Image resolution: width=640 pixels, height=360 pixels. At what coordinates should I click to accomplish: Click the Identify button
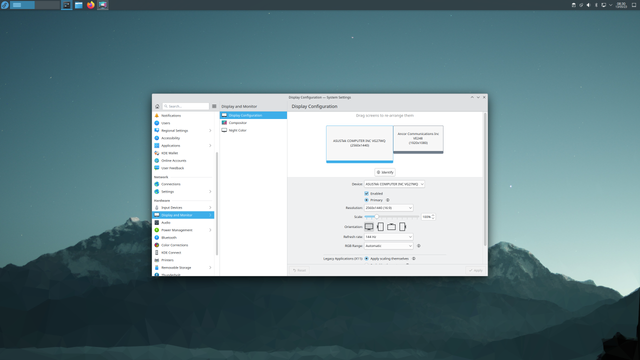click(385, 172)
